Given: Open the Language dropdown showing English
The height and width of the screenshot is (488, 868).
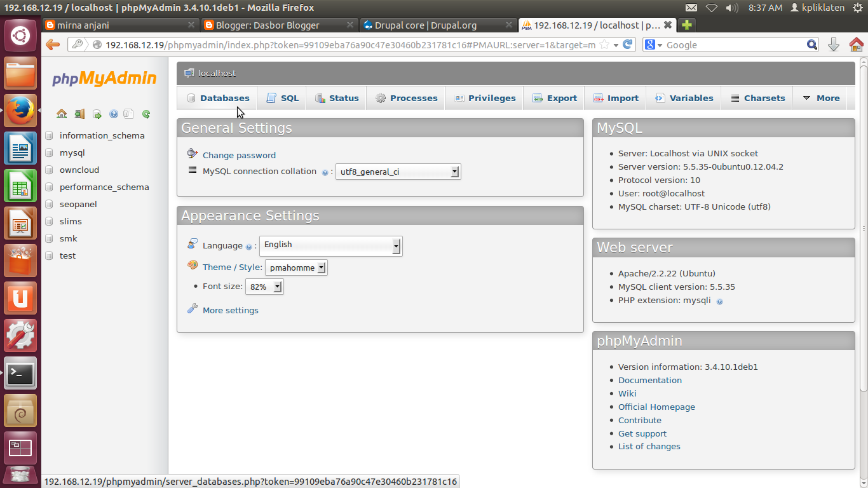Looking at the screenshot, I should [330, 245].
